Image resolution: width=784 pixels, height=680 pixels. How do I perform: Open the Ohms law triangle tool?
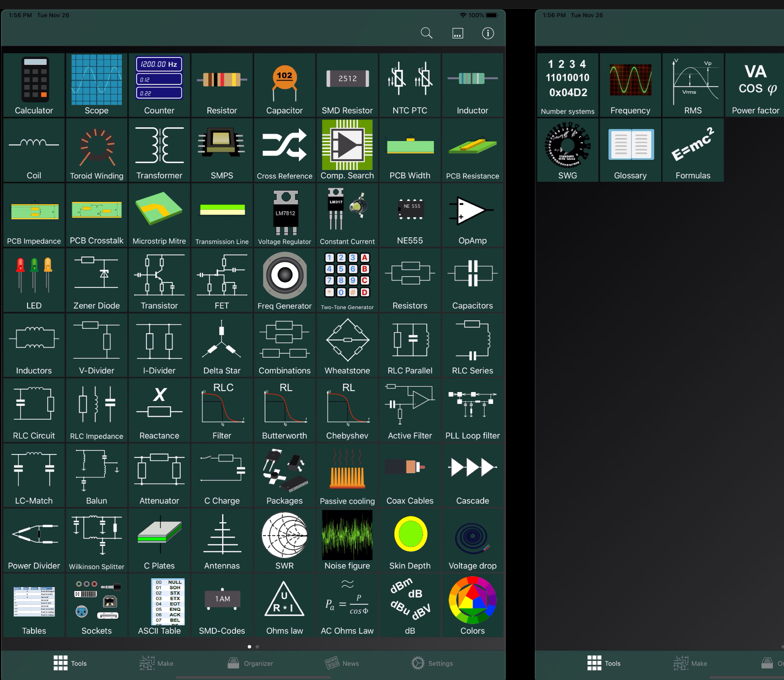[285, 605]
